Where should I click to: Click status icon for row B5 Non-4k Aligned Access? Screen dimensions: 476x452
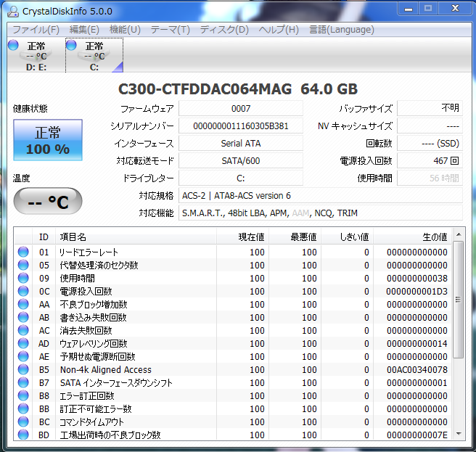tap(23, 369)
